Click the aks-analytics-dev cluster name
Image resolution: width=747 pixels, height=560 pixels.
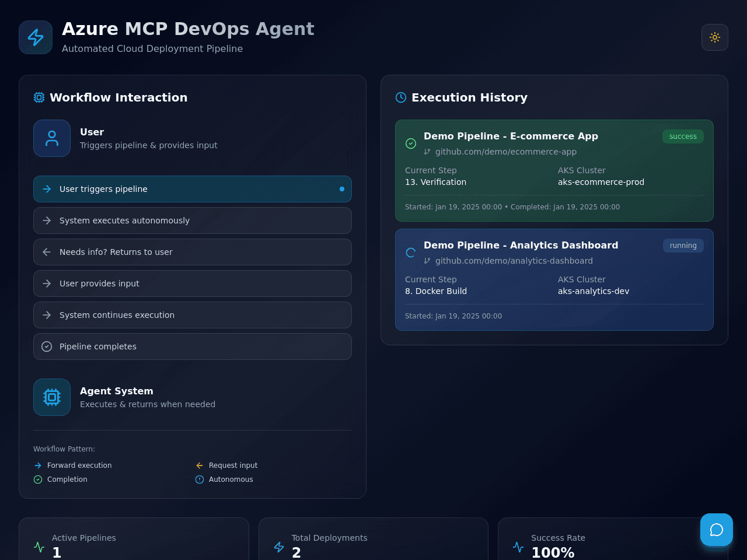594,291
